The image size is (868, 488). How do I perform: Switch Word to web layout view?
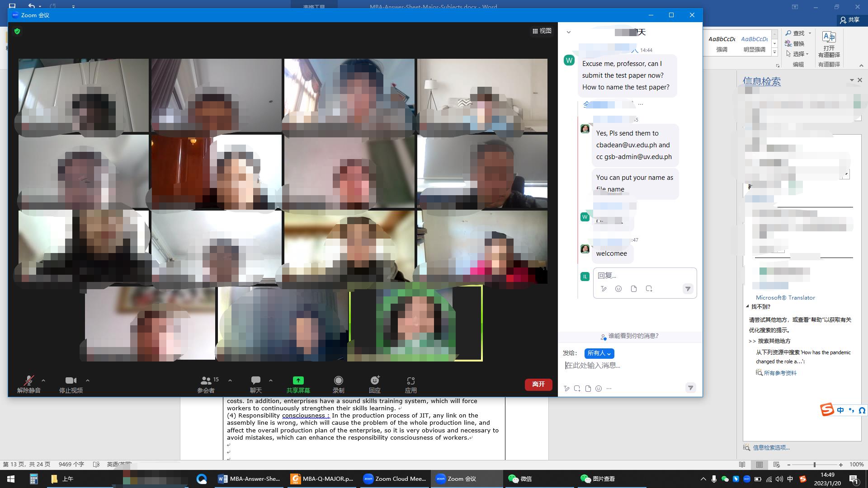pyautogui.click(x=777, y=465)
